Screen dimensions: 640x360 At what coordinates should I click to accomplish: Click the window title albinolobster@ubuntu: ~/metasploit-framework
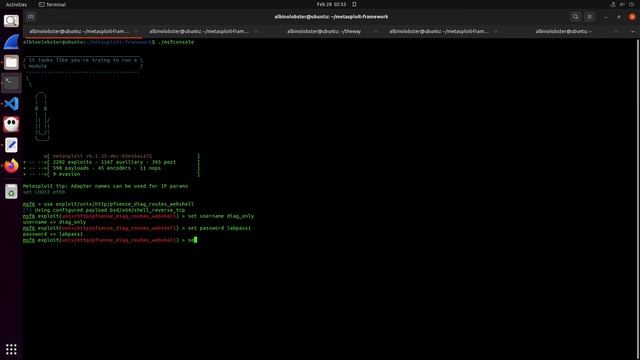[331, 17]
